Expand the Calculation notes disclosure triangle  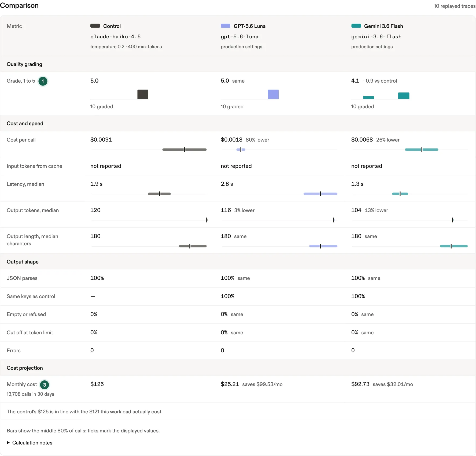pos(8,443)
